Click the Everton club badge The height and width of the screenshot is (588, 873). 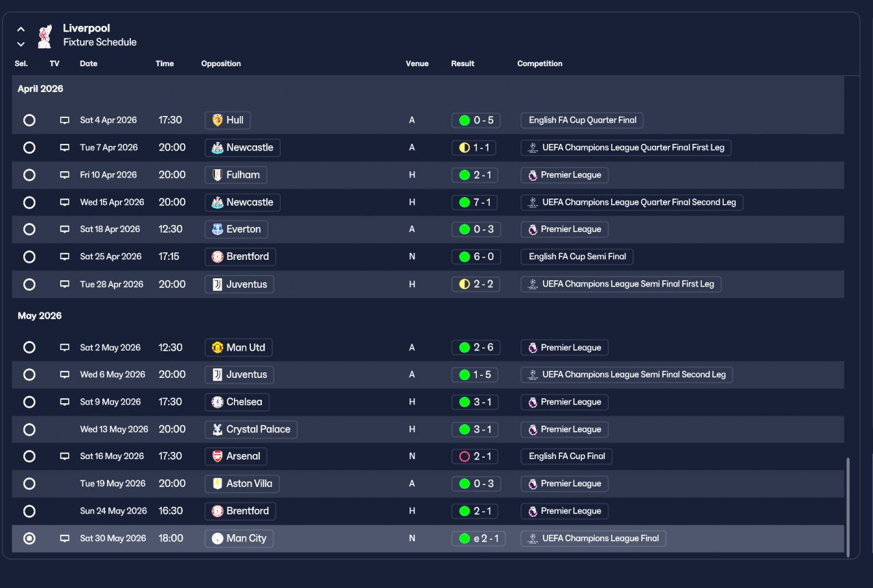[x=218, y=229]
